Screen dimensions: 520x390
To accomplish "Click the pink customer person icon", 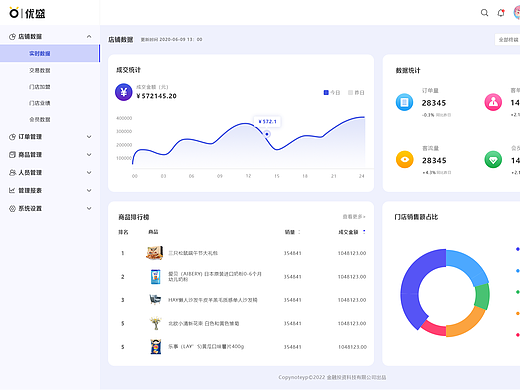I will 493,102.
